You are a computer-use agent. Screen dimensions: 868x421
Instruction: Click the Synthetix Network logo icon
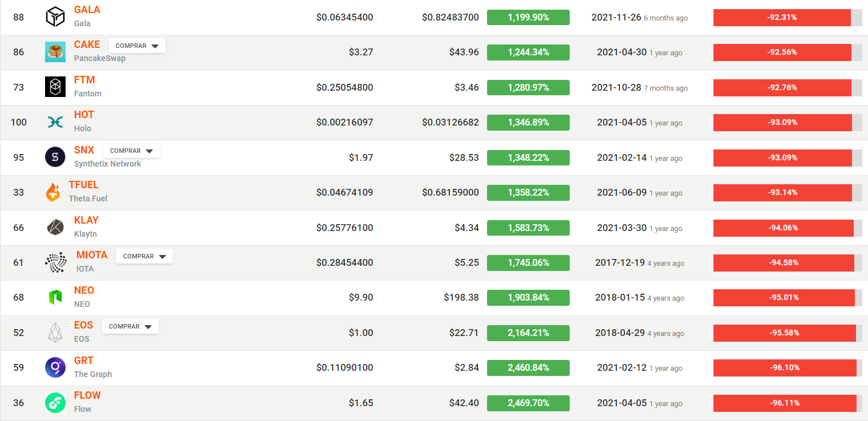coord(55,157)
